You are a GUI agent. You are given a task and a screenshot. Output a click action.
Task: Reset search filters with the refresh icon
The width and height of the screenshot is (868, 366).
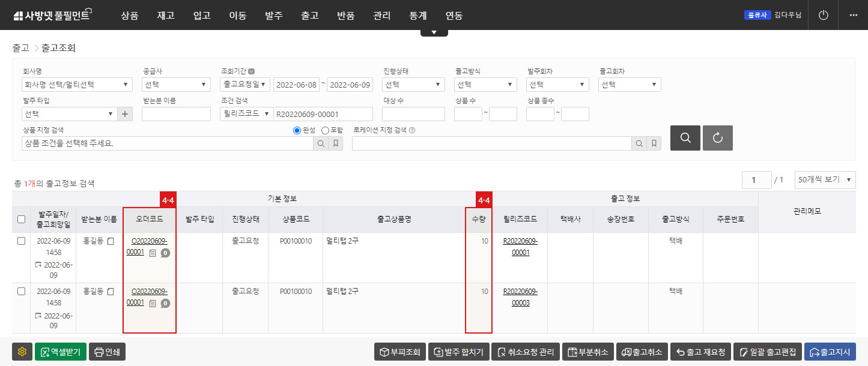[717, 137]
